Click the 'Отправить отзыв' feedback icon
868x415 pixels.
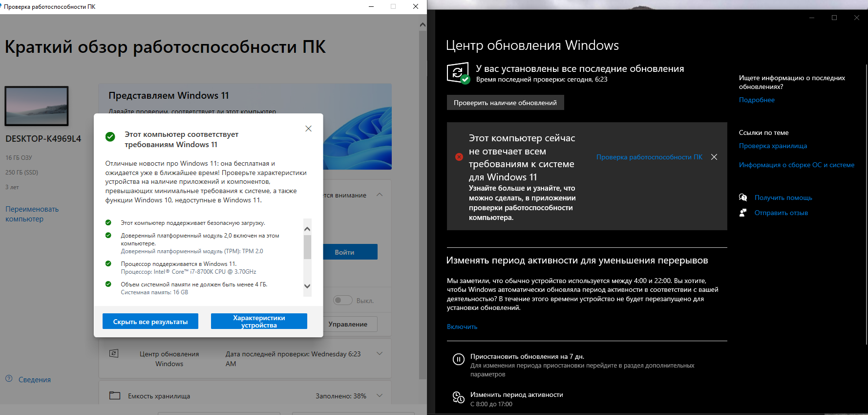coord(743,213)
